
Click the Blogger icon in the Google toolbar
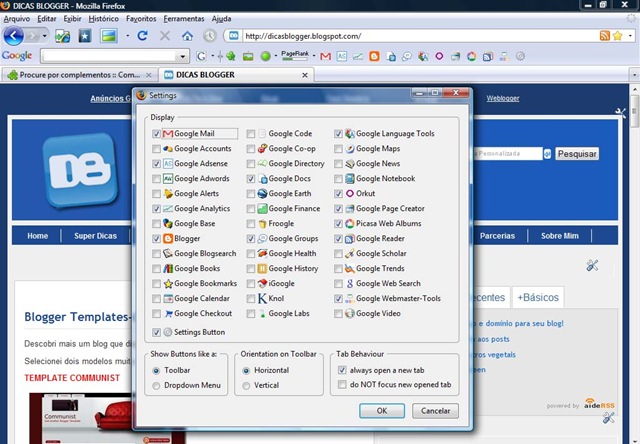tap(373, 56)
